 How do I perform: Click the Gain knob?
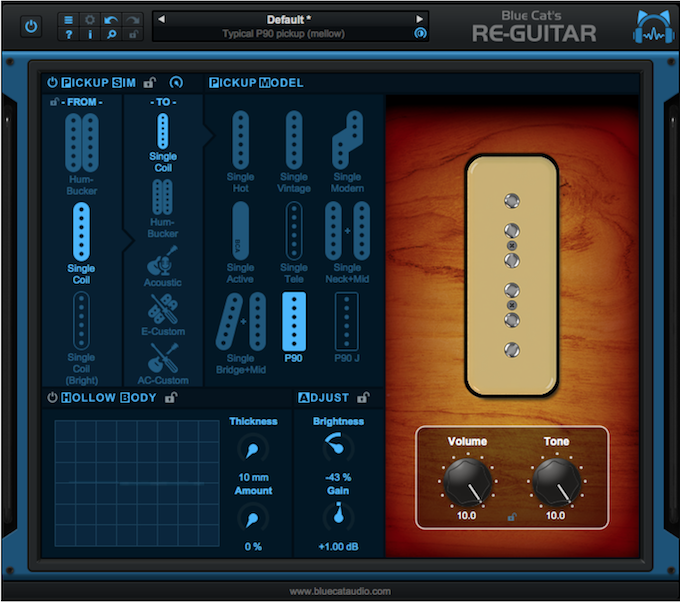click(338, 516)
